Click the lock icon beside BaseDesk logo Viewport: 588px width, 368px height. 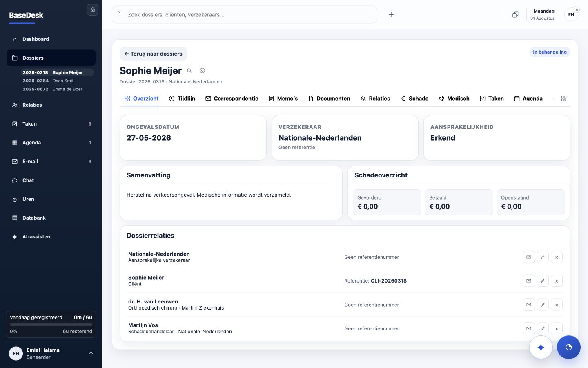93,10
